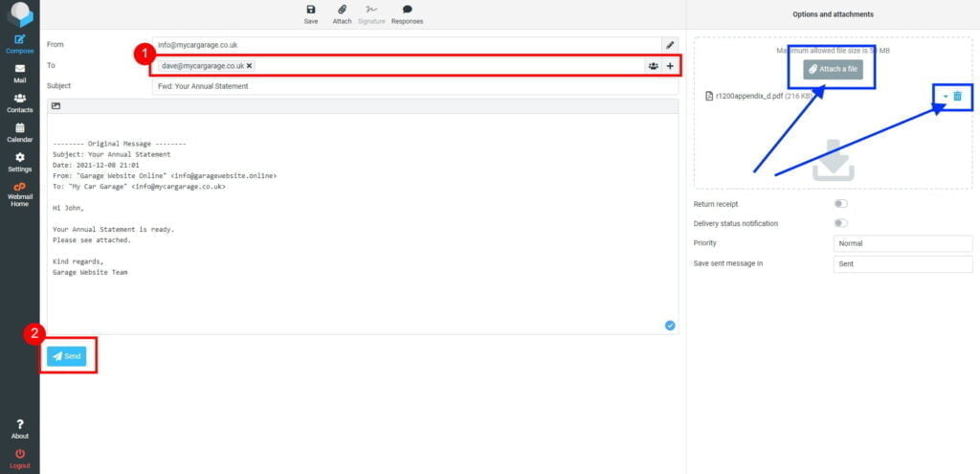Viewport: 980px width, 474px height.
Task: Click inside the message body text area
Action: 363,224
